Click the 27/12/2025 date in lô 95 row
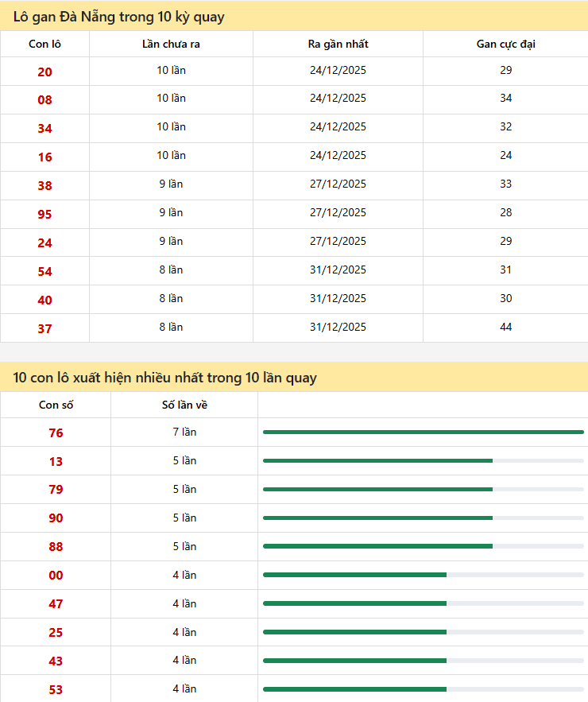 [338, 212]
